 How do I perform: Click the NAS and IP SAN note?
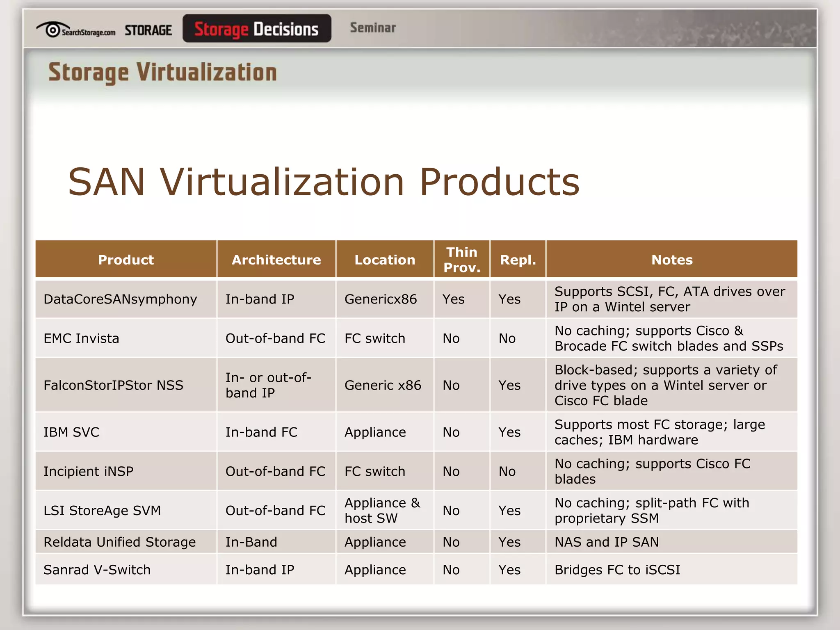[x=672, y=542]
